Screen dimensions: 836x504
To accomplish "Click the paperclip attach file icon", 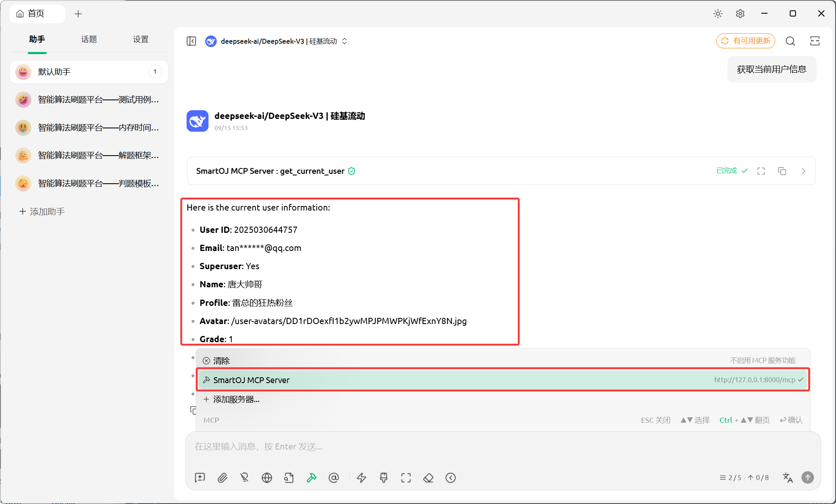I will (222, 478).
